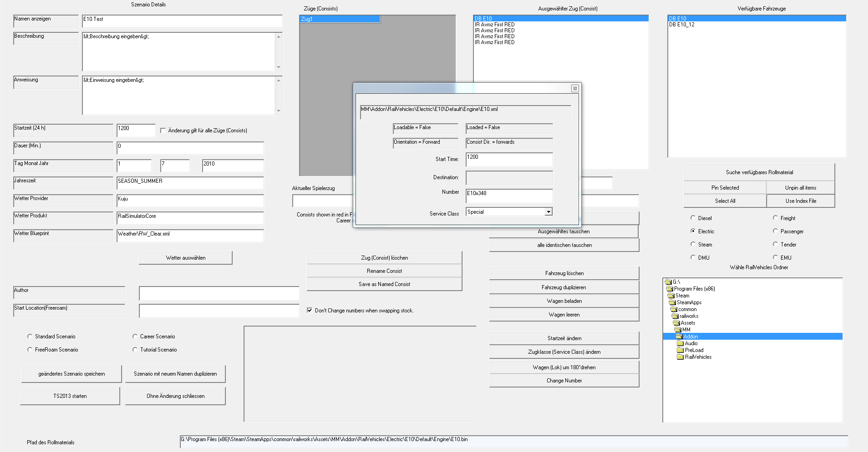Viewport: 868px width, 452px height.
Task: Open the Service Class dropdown
Action: click(x=548, y=212)
